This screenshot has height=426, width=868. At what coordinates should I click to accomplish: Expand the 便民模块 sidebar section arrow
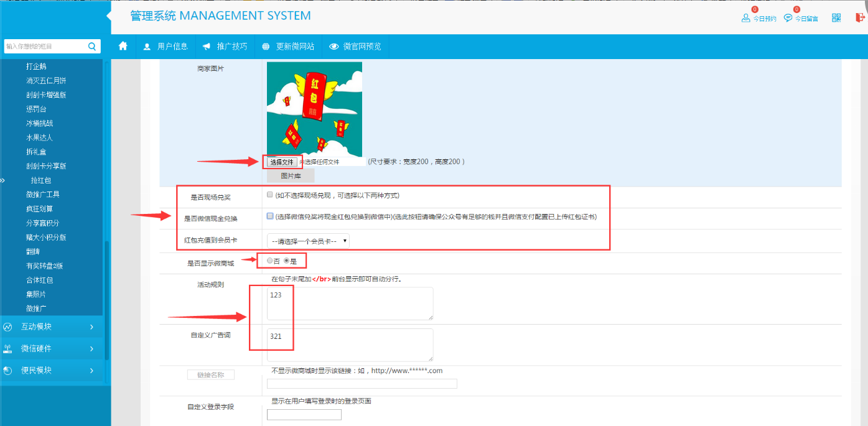(x=91, y=371)
